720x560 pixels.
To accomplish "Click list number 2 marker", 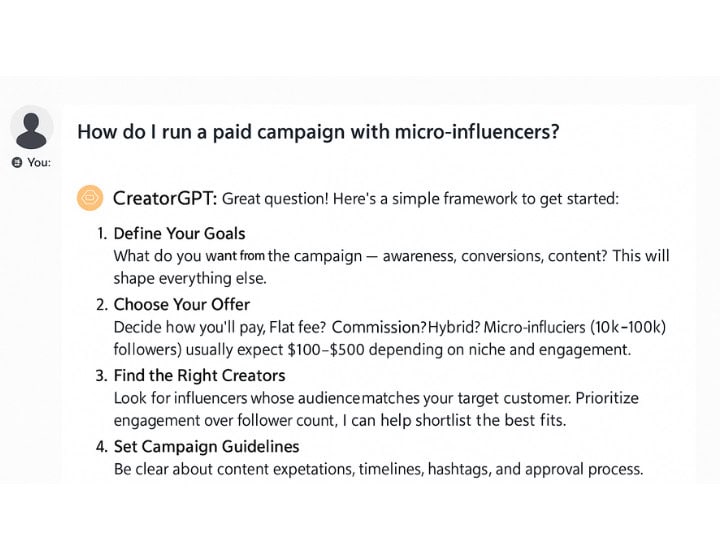I will [101, 304].
